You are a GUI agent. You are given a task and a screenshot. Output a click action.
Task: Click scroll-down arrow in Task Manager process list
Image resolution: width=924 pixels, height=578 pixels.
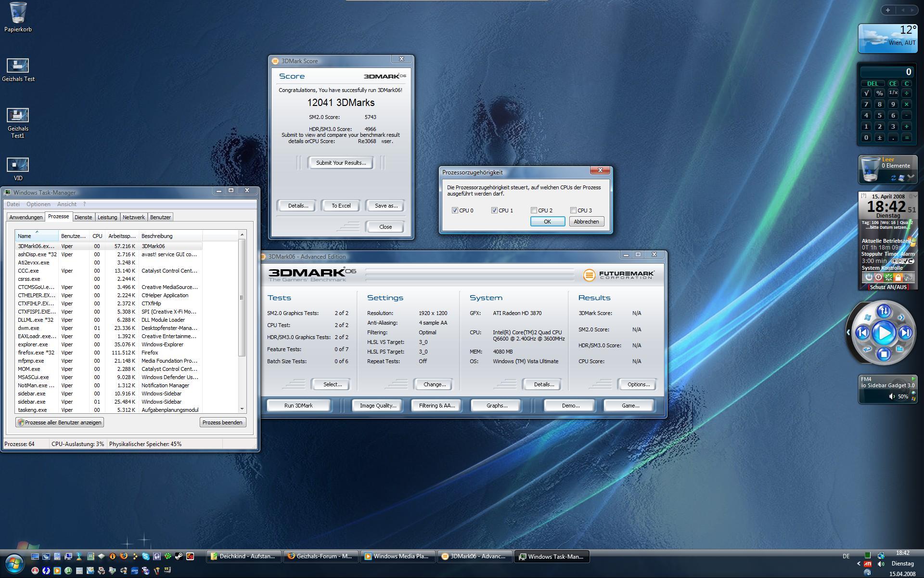click(242, 409)
